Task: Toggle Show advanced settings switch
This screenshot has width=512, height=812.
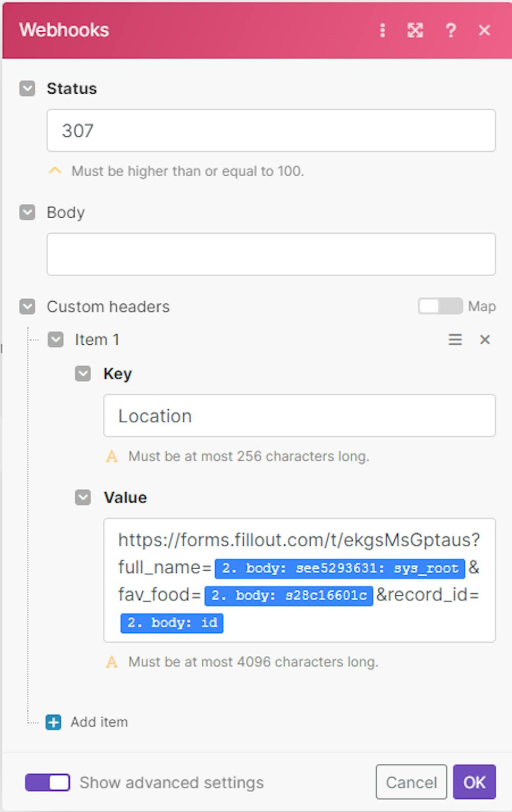Action: pos(48,783)
